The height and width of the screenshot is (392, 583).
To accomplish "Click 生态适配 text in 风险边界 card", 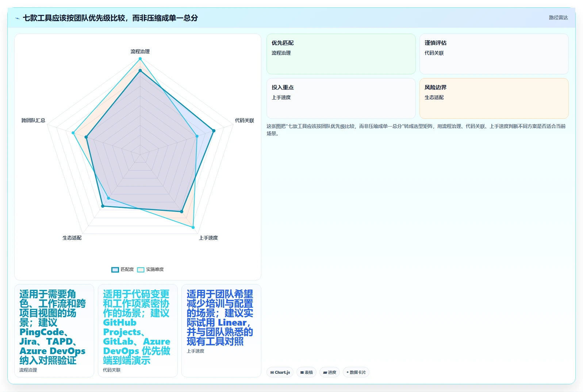I will click(434, 97).
